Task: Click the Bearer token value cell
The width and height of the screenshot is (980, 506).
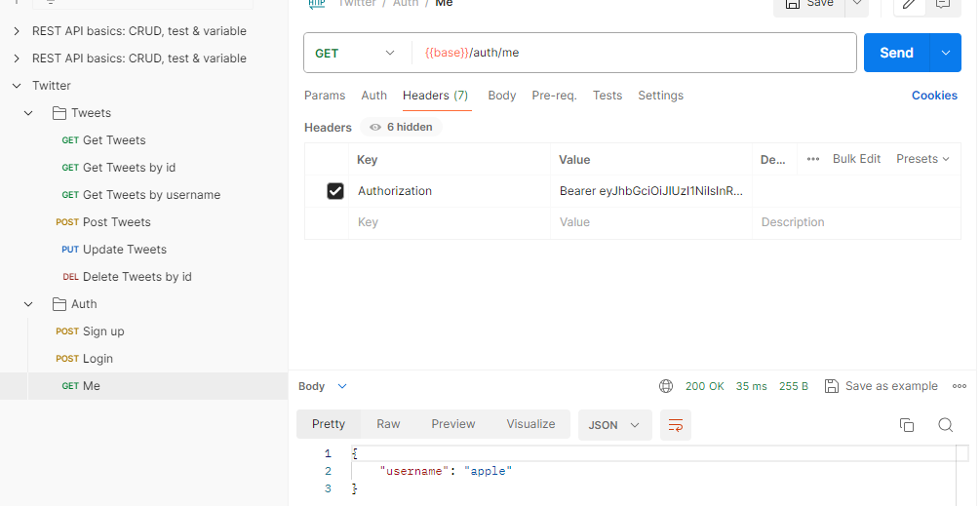Action: point(651,191)
